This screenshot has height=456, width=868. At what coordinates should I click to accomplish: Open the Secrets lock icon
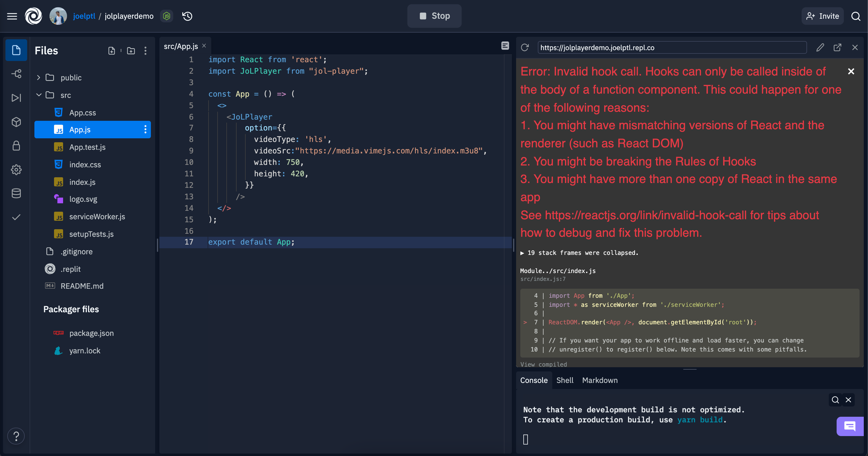pos(16,146)
